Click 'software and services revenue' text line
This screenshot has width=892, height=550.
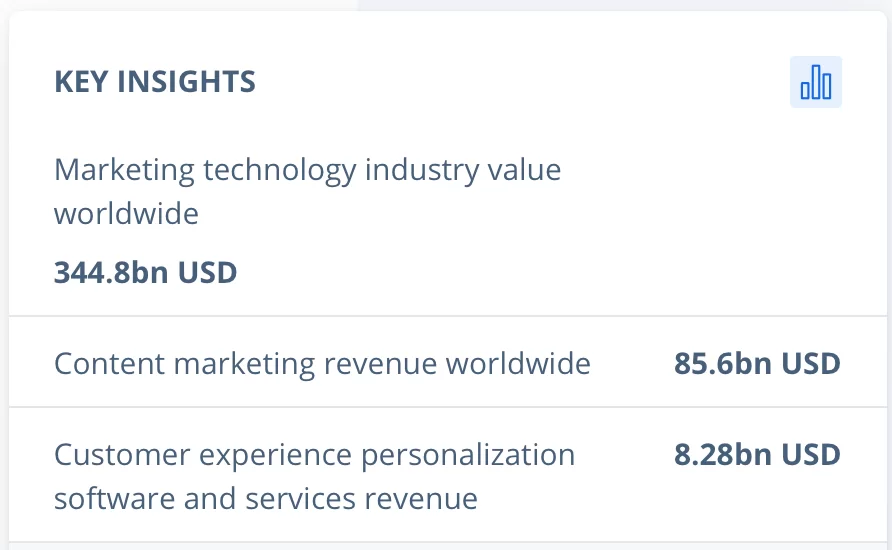click(266, 499)
